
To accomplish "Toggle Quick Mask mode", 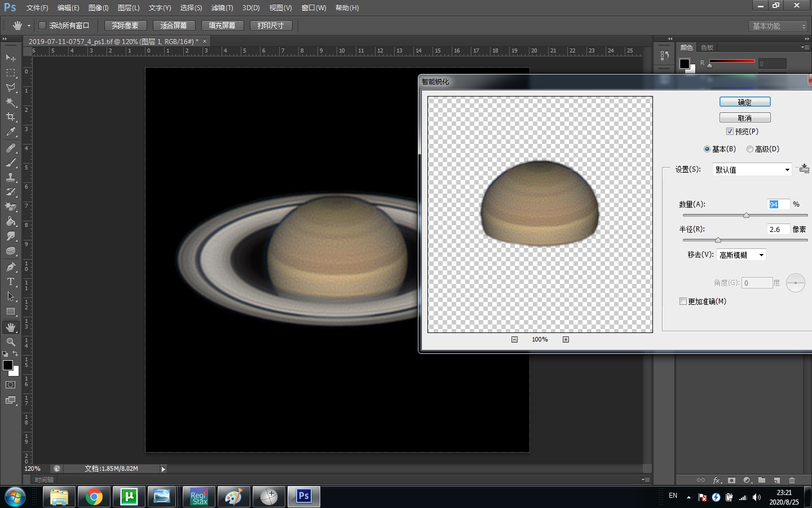I will point(11,385).
